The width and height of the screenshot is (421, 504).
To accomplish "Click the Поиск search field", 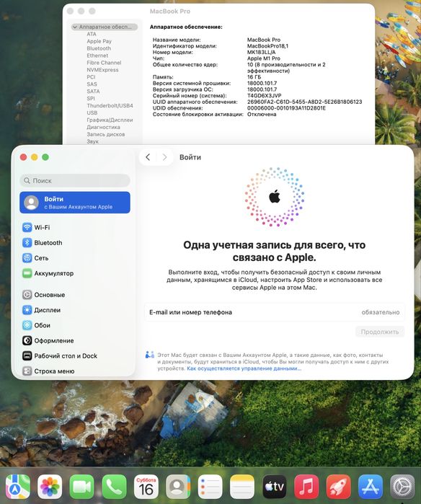I will [75, 181].
